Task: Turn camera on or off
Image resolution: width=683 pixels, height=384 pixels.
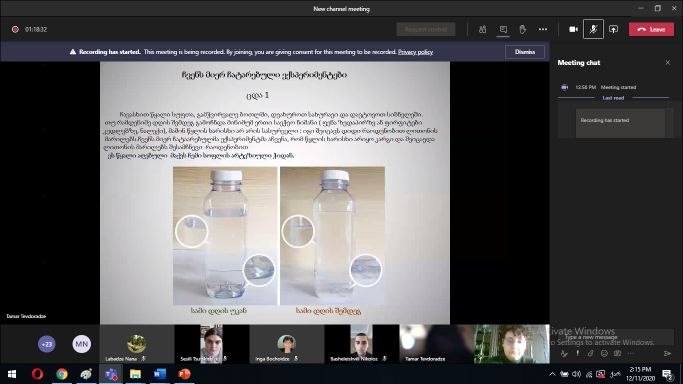Action: 573,29
